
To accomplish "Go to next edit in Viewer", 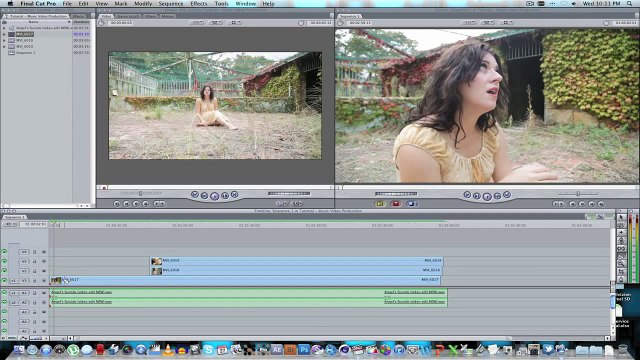I will (235, 194).
